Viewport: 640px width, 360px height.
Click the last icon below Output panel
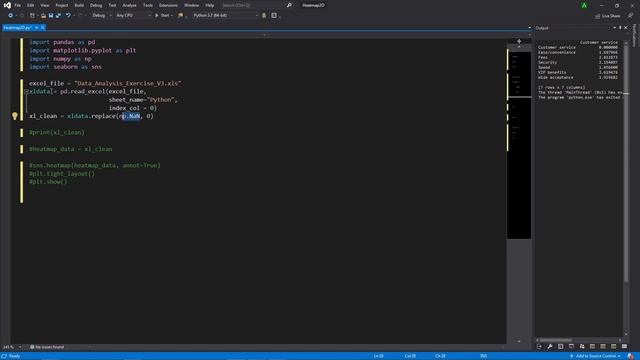click(624, 347)
